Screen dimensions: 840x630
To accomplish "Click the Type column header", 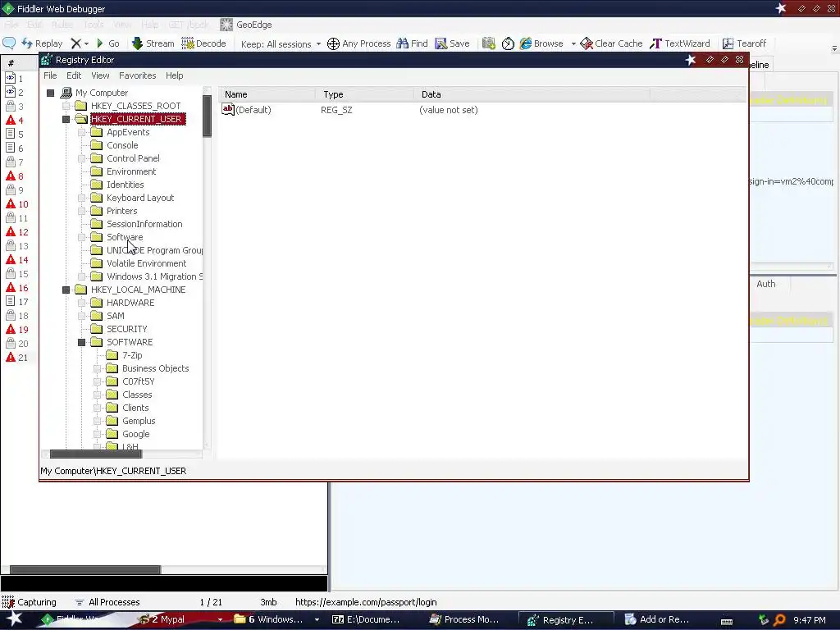I will [365, 94].
